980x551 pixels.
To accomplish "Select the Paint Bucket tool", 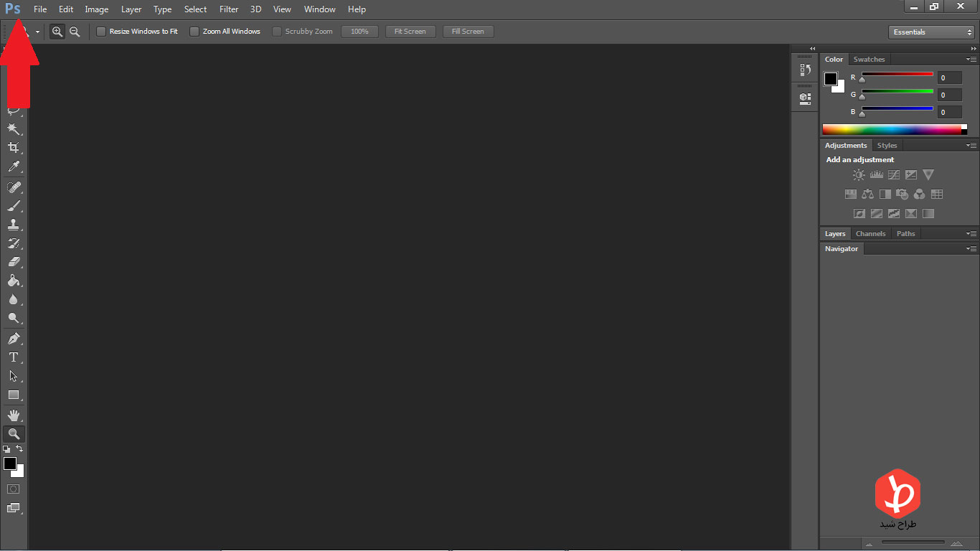I will [13, 281].
